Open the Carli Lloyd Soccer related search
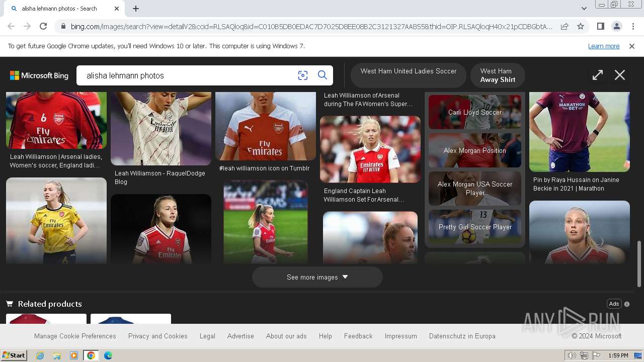Screen dimensions: 644x362 click(475, 112)
